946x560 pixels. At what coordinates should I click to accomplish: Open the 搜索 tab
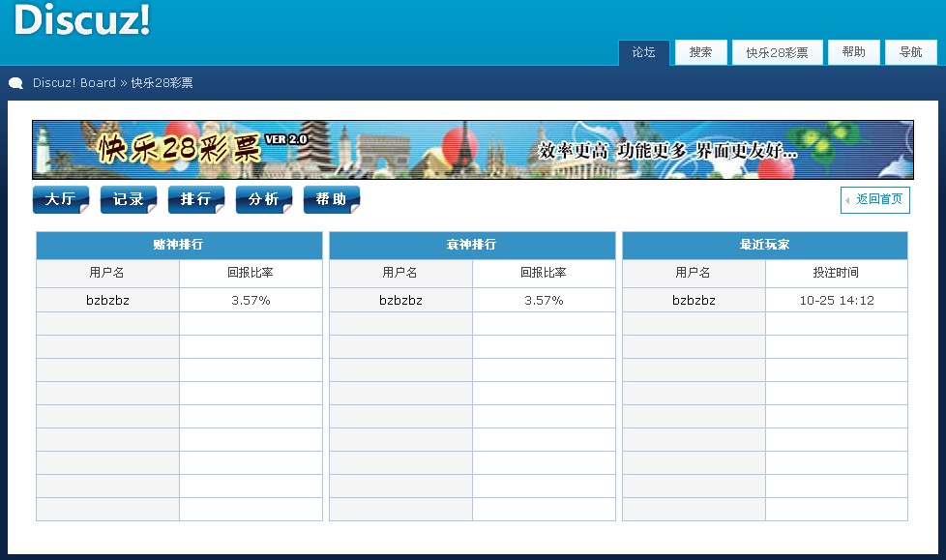(x=700, y=52)
